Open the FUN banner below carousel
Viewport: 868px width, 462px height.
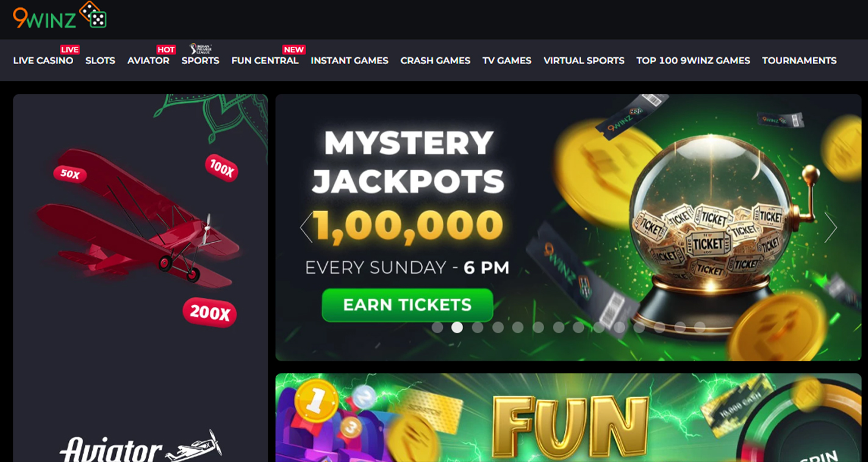(x=569, y=417)
